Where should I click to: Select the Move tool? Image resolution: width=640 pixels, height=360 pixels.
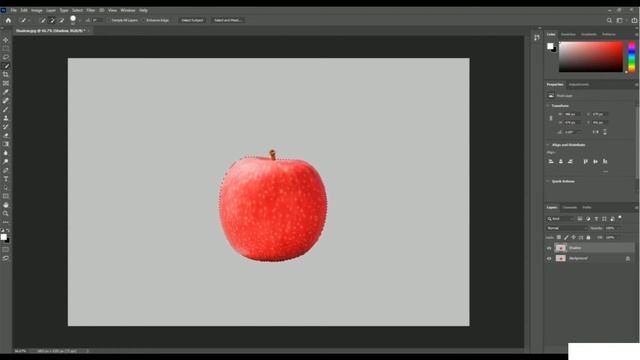[6, 40]
